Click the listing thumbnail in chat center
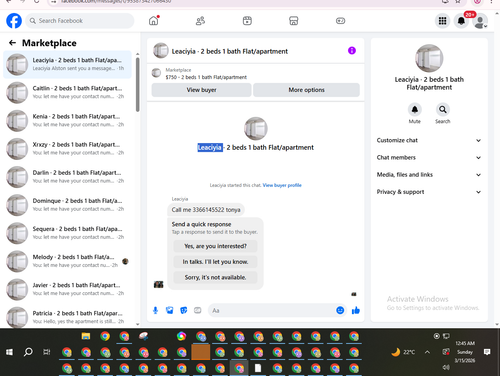Viewport: 500px width, 376px height. (x=256, y=129)
